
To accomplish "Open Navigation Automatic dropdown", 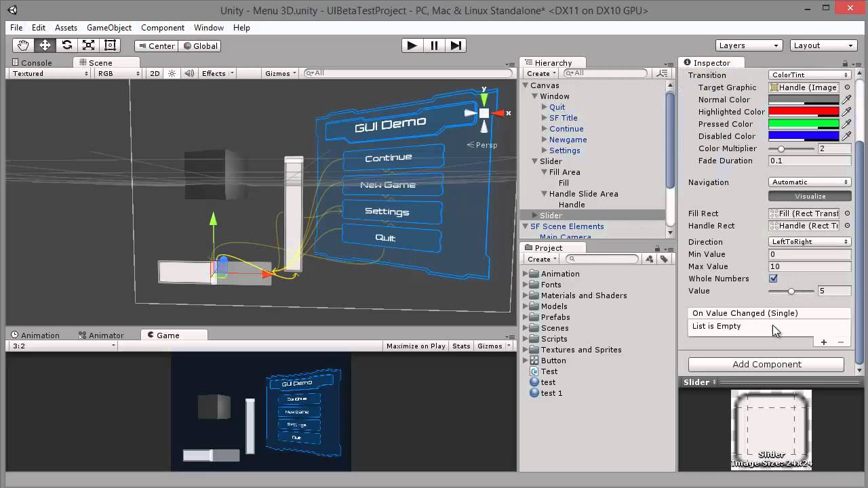I will 810,182.
